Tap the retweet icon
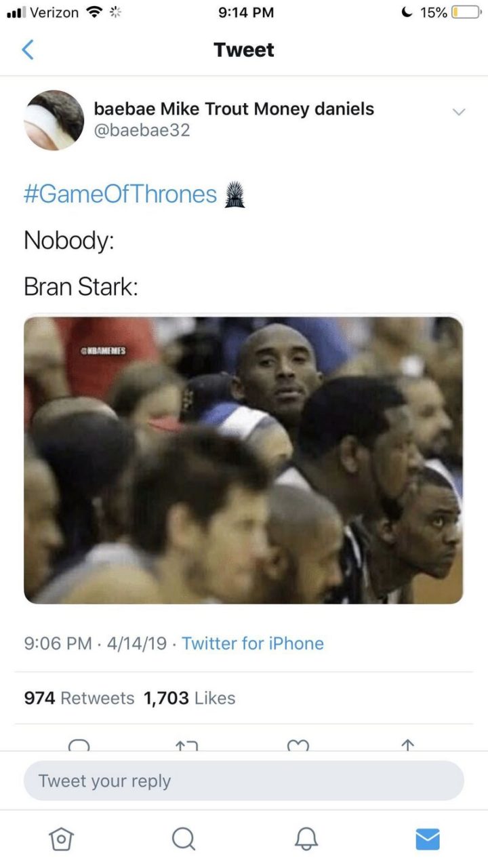The image size is (488, 868). [x=186, y=745]
